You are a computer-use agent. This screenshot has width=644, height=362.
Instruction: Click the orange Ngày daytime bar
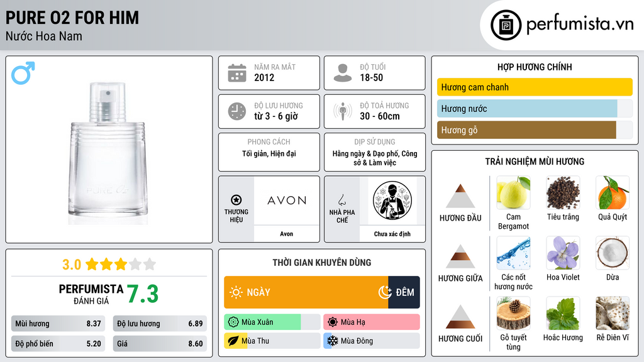(x=306, y=292)
